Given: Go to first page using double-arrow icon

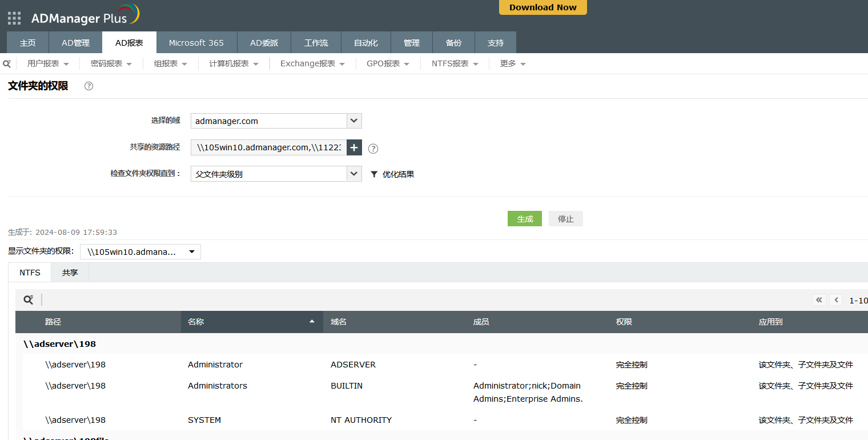Looking at the screenshot, I should point(819,300).
